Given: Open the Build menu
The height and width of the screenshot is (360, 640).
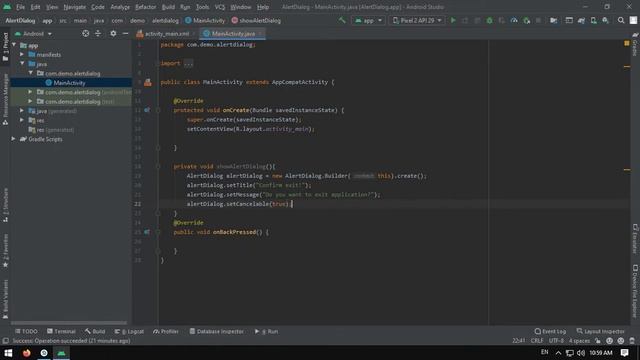Looking at the screenshot, I should [168, 7].
